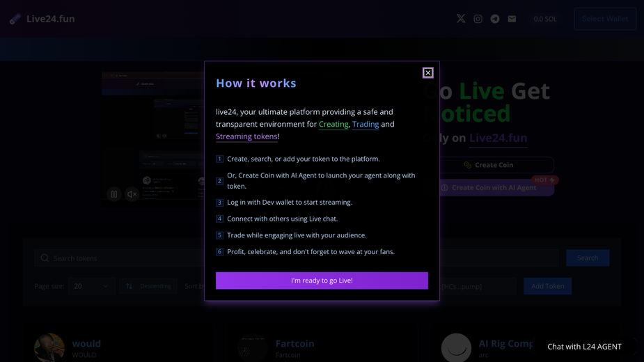
Task: Open the Fartcoin token title
Action: tap(294, 343)
